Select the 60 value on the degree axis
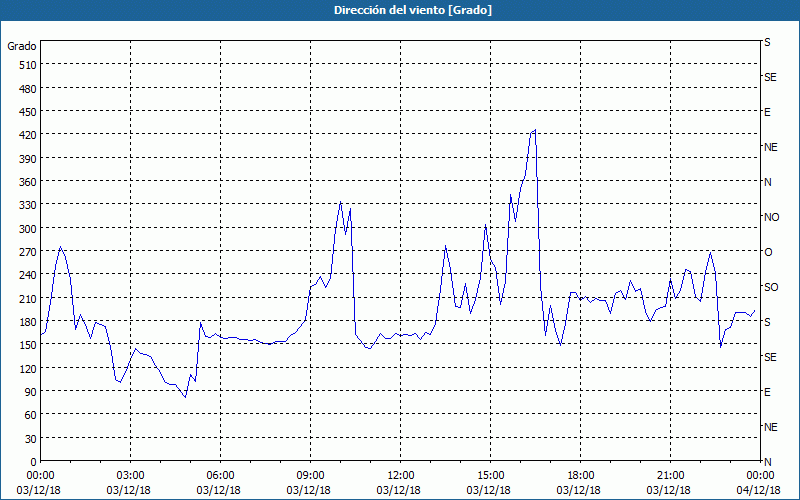800x500 pixels. click(x=31, y=415)
